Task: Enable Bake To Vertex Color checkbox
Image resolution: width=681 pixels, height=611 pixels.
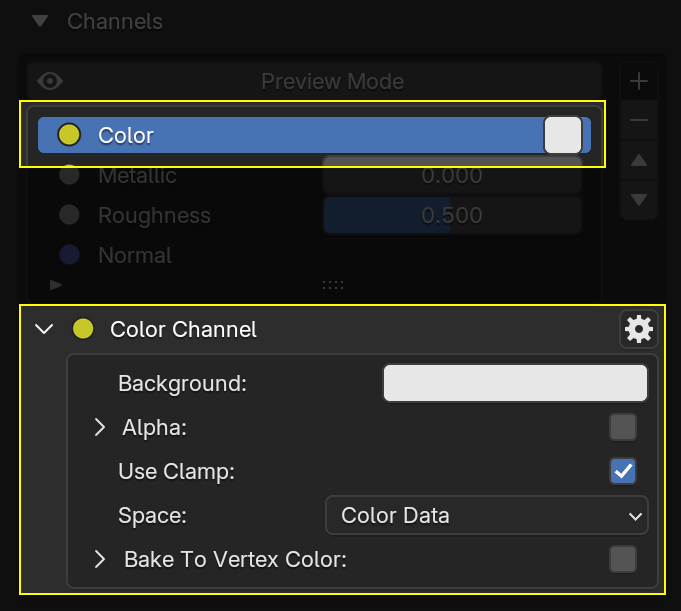Action: pyautogui.click(x=623, y=559)
